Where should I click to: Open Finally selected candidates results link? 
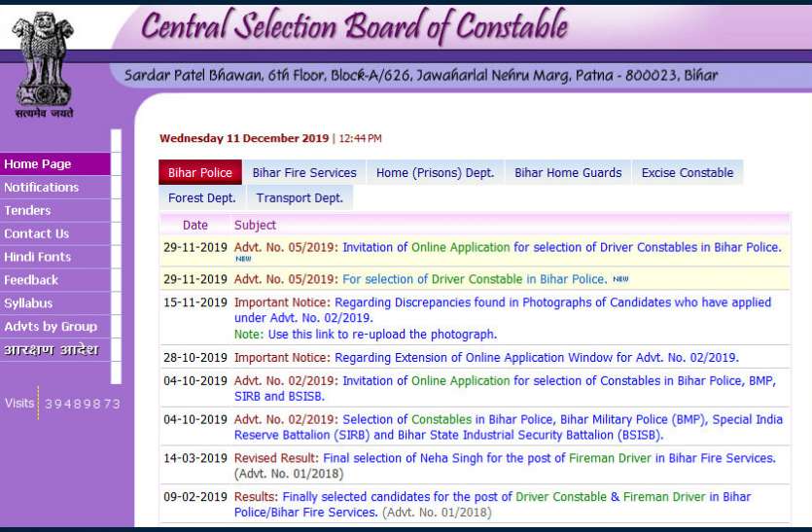(492, 504)
